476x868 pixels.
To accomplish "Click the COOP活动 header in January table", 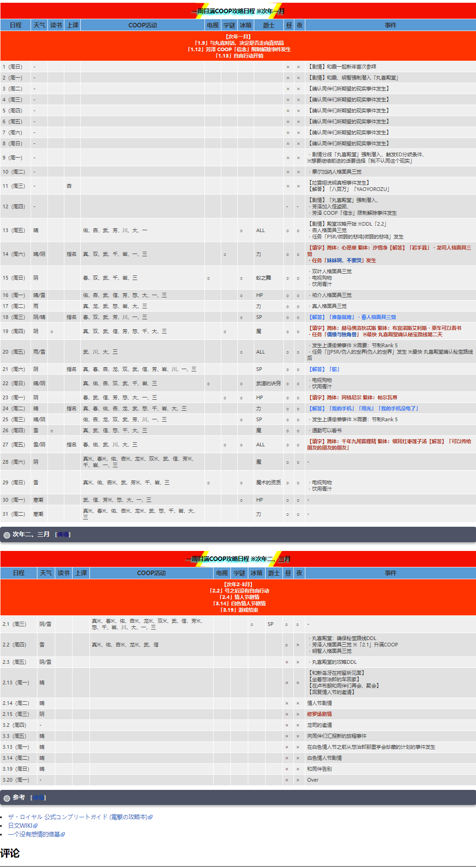I will [x=142, y=25].
